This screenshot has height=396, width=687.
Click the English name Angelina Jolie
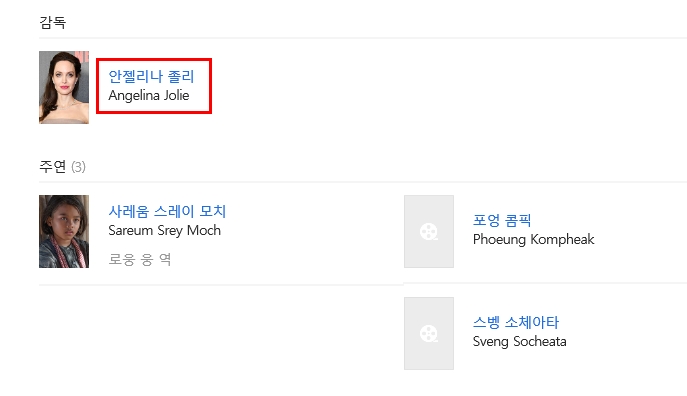coord(149,95)
